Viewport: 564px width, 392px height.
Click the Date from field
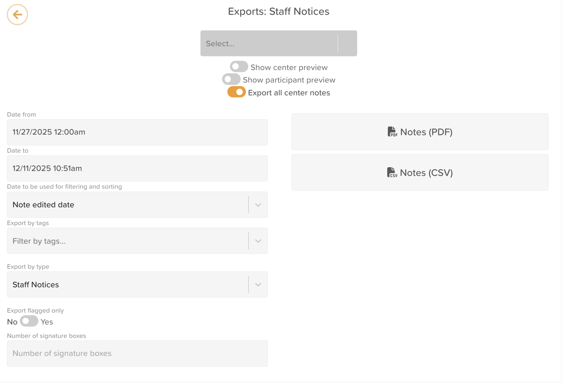(x=137, y=132)
